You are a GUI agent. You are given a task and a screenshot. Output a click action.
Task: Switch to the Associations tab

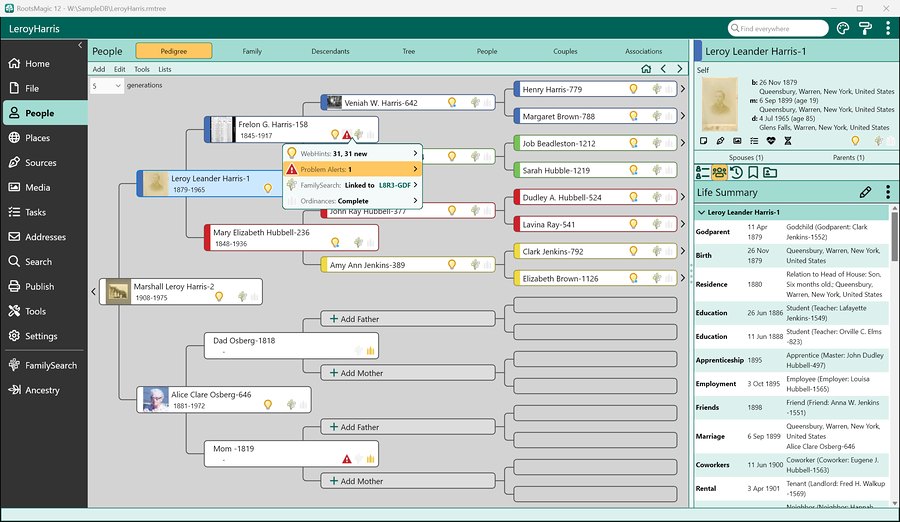pyautogui.click(x=643, y=51)
